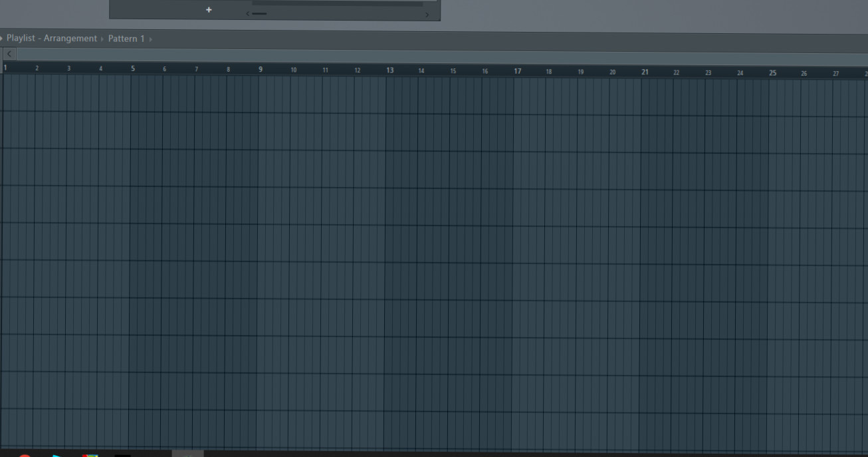Click the Pattern 1 breadcrumb label
This screenshot has width=868, height=457.
[x=126, y=38]
